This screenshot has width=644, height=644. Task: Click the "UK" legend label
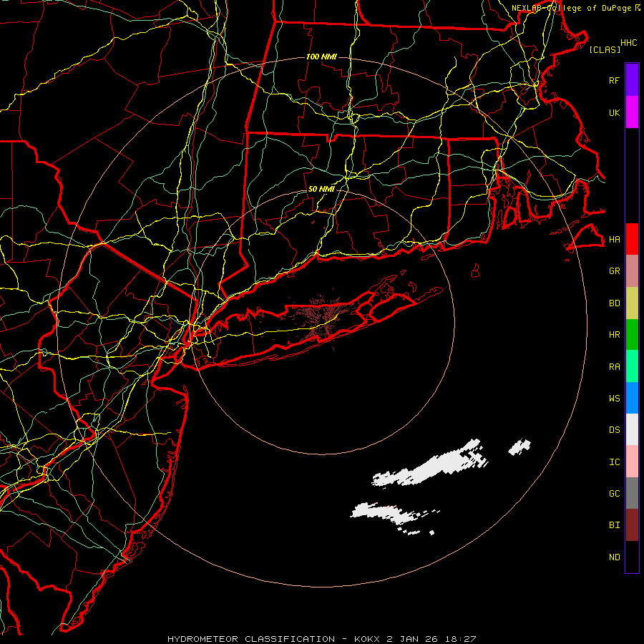click(x=614, y=113)
